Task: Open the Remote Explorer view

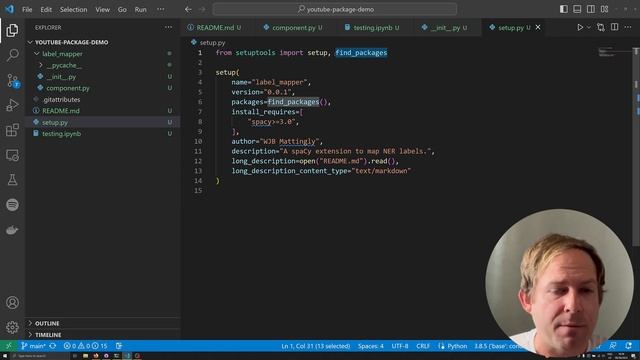Action: click(12, 155)
